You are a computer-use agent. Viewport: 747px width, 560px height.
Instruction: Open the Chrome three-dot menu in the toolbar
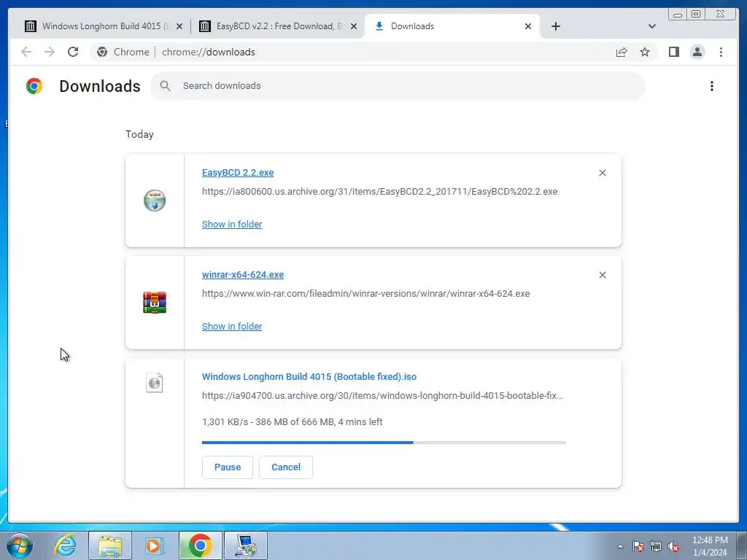(721, 52)
